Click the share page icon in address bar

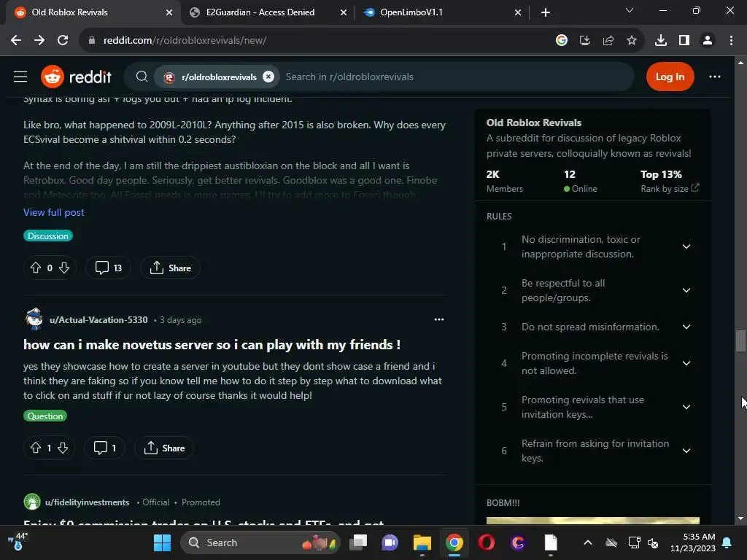608,41
